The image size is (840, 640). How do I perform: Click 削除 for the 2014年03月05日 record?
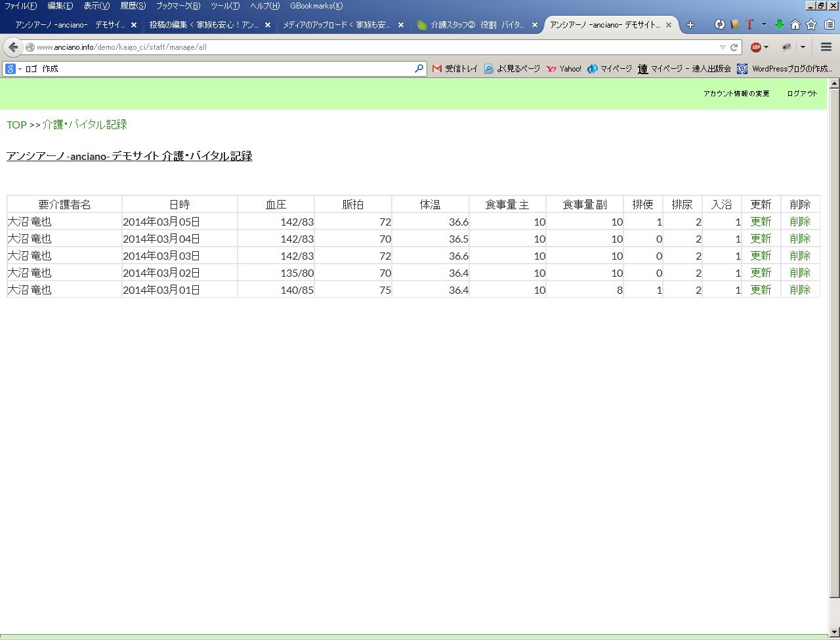click(800, 222)
